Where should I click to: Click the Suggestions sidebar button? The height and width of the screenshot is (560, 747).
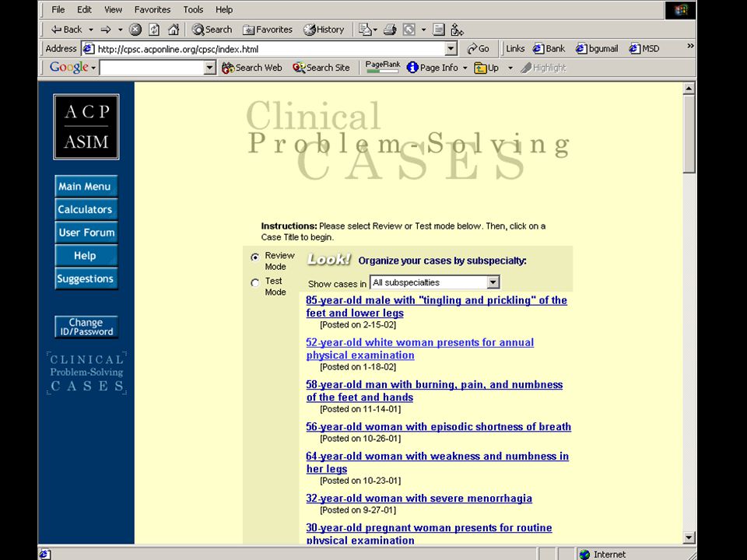tap(86, 278)
